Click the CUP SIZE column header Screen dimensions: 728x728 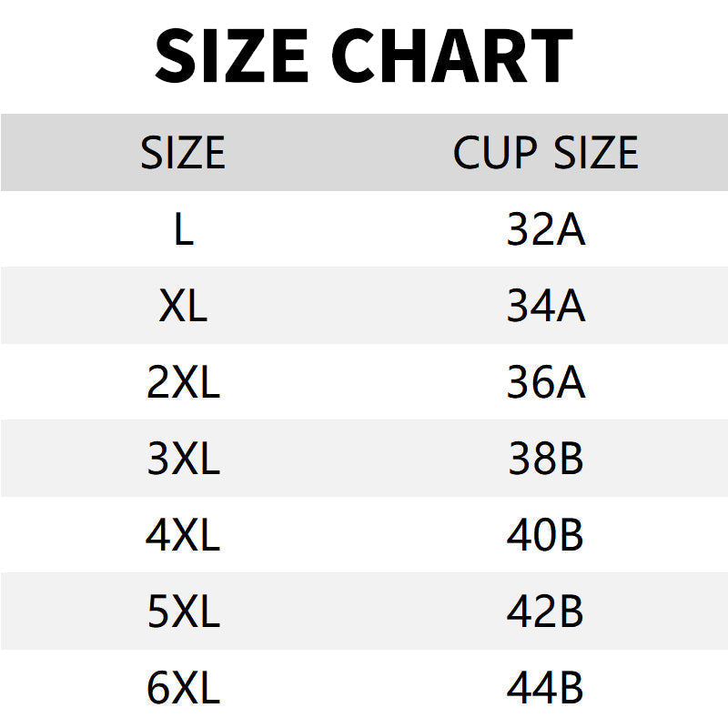(545, 152)
